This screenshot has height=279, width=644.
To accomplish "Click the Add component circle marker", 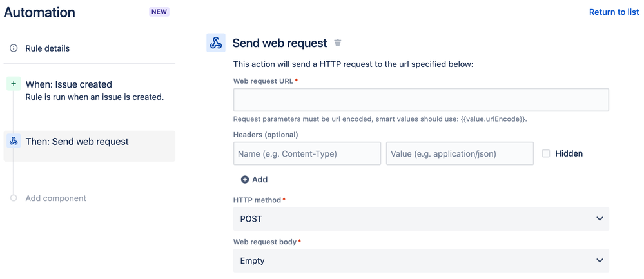I will (14, 198).
